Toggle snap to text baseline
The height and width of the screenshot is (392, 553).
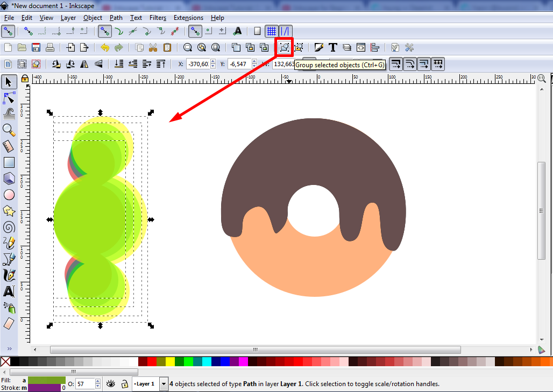point(237,31)
